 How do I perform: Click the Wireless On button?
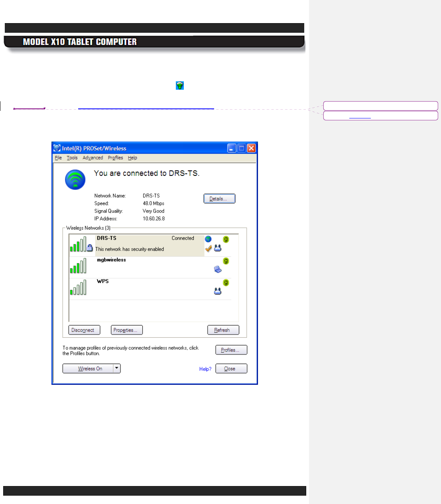88,368
